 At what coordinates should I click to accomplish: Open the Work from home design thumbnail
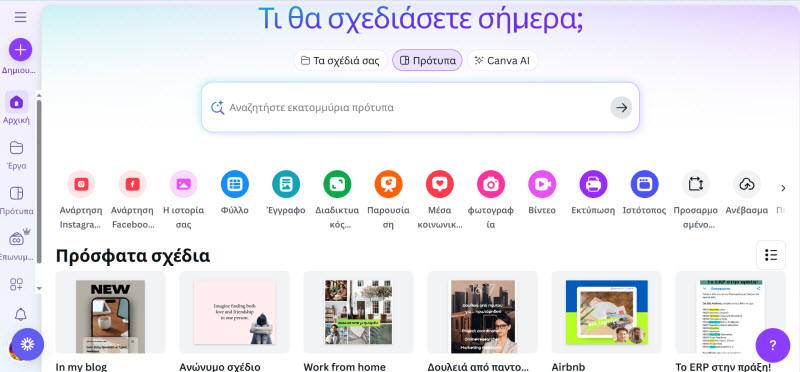[358, 312]
